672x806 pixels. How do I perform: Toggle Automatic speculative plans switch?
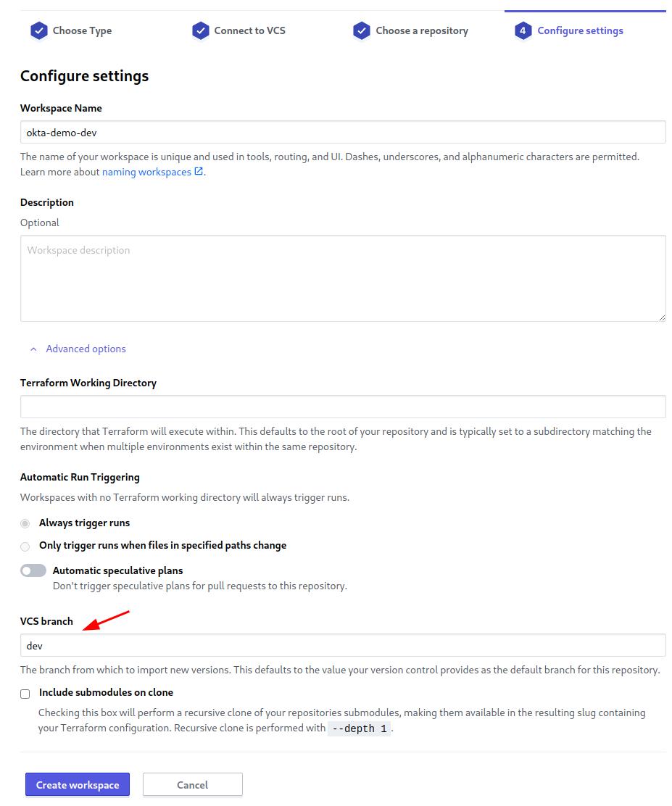33,571
